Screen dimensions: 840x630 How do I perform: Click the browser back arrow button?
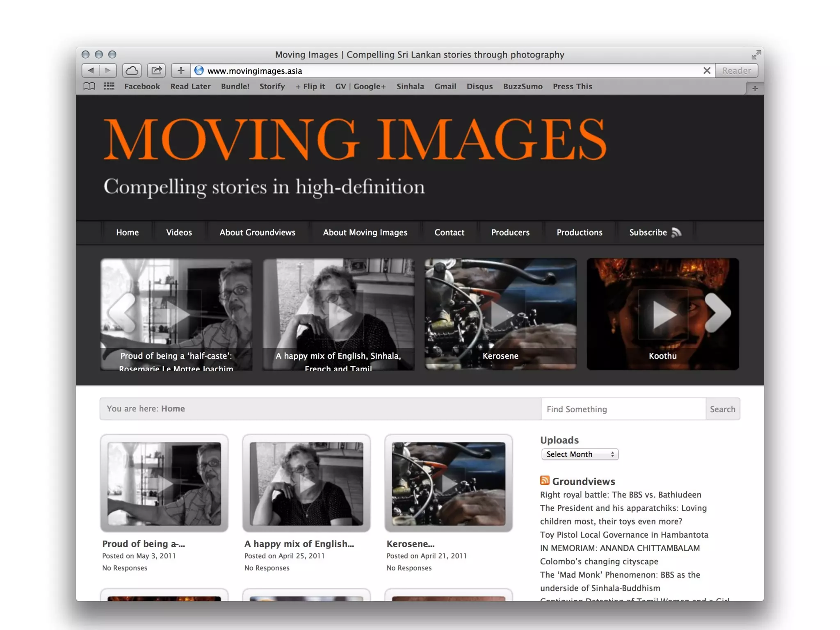[91, 71]
